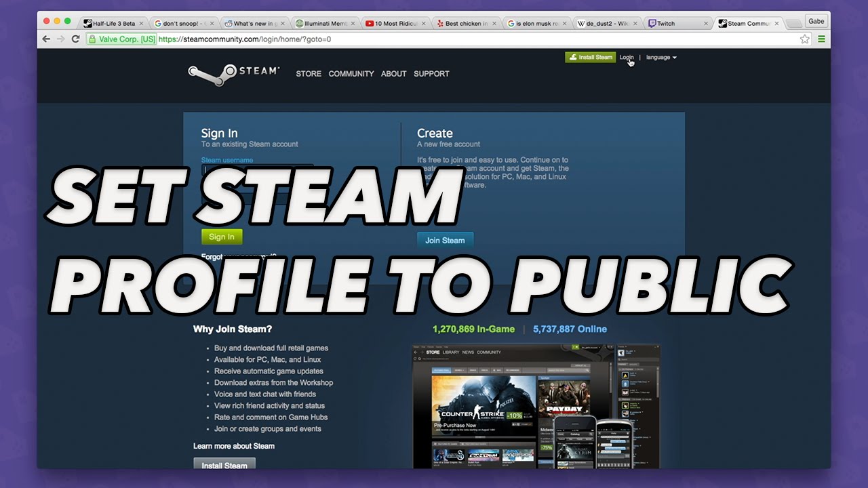Switch to the What's new in tab
Image resolution: width=868 pixels, height=488 pixels.
pyautogui.click(x=254, y=24)
